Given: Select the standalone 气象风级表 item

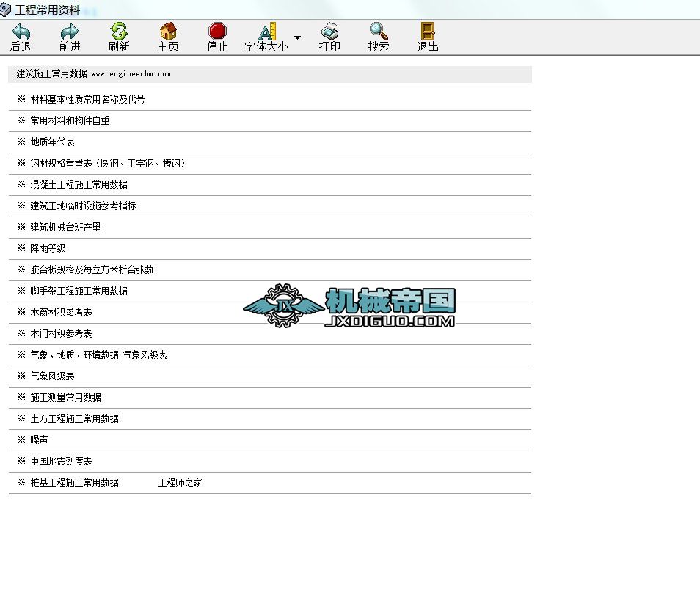Looking at the screenshot, I should 52,376.
